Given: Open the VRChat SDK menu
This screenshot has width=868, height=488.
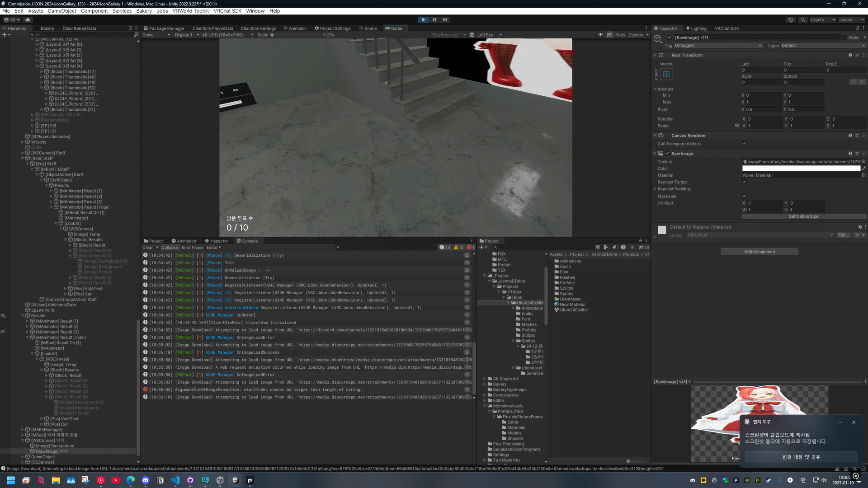Looking at the screenshot, I should [x=227, y=11].
